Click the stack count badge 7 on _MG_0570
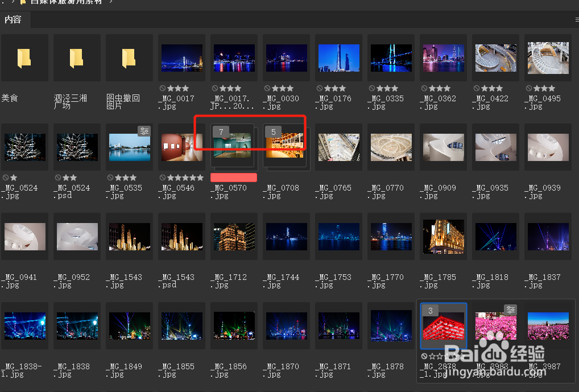The height and width of the screenshot is (392, 579). [220, 131]
